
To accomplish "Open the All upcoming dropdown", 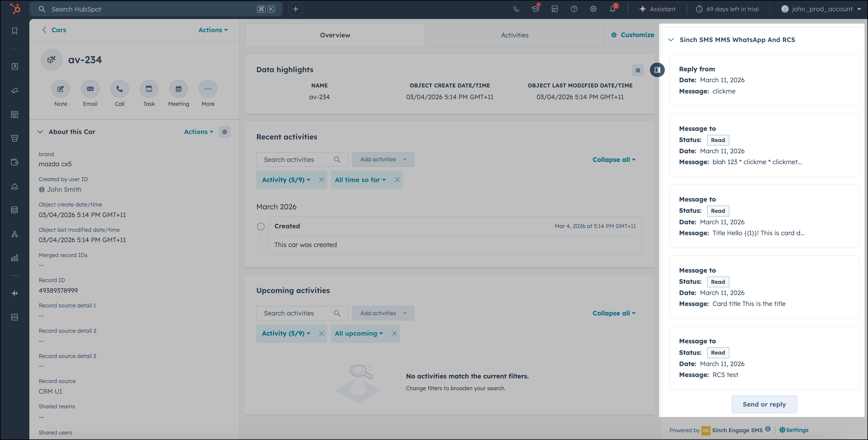I will [x=359, y=333].
